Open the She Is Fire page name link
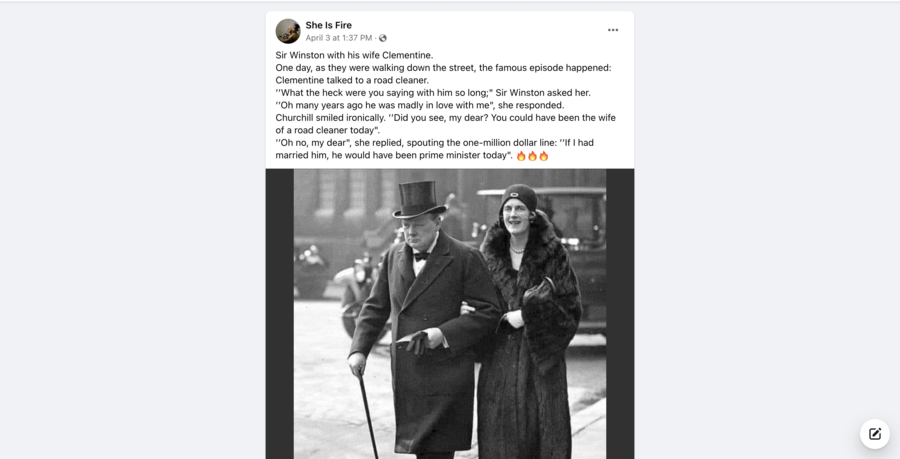 [x=328, y=25]
